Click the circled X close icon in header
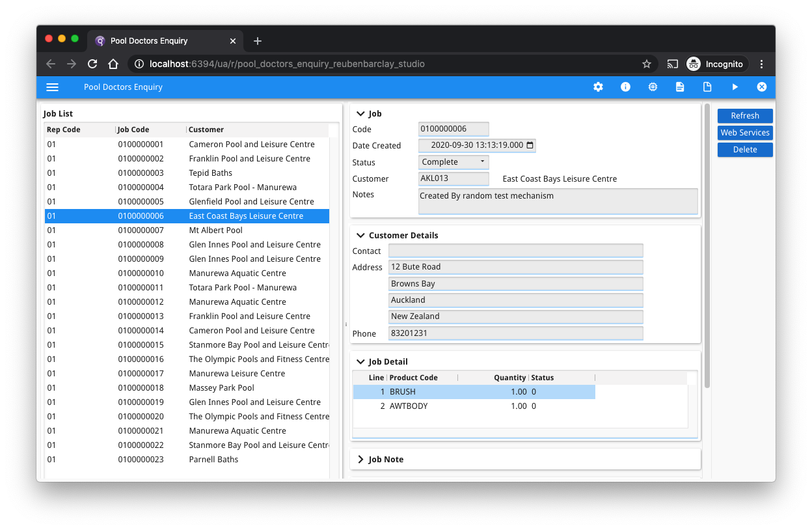Screen dimensions: 812x530 [762, 87]
